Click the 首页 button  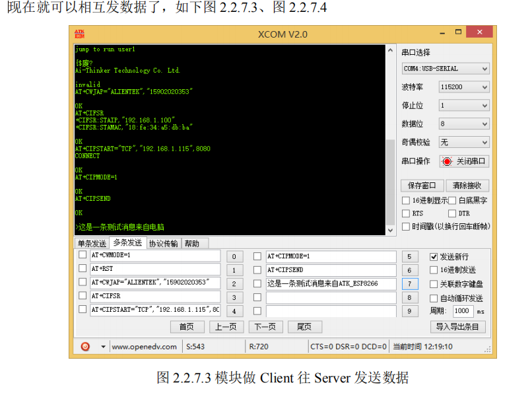coord(187,327)
